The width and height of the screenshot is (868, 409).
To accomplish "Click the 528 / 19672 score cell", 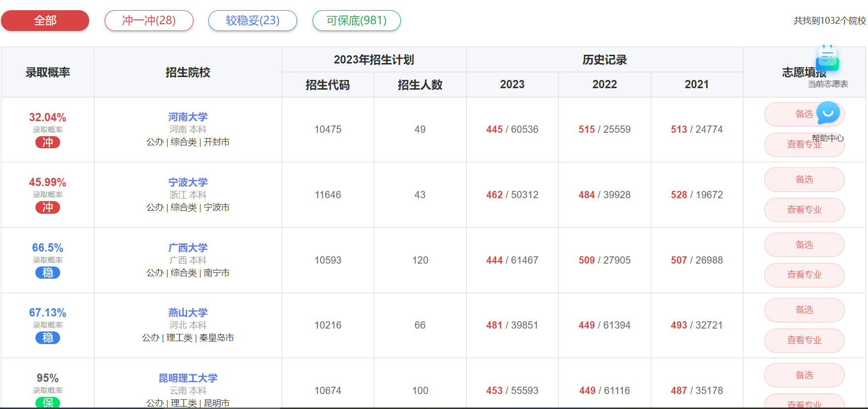I will [696, 195].
